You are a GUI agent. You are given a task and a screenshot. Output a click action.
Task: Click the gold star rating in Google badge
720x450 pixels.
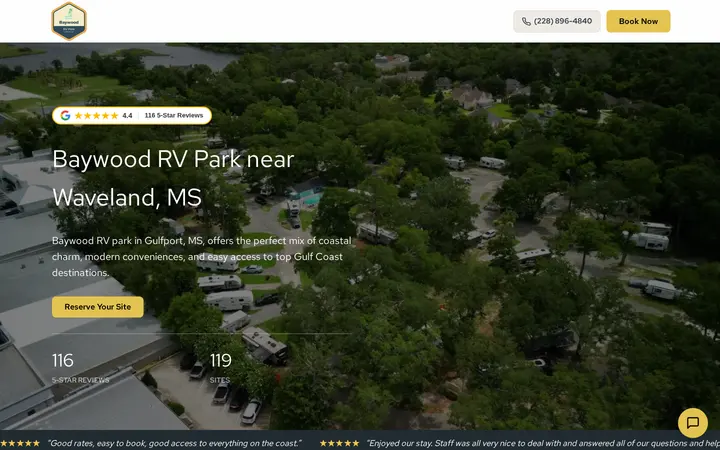[96, 116]
